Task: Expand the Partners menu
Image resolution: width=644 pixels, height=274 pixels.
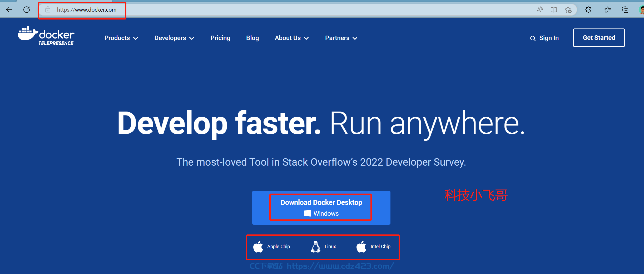Action: tap(341, 38)
